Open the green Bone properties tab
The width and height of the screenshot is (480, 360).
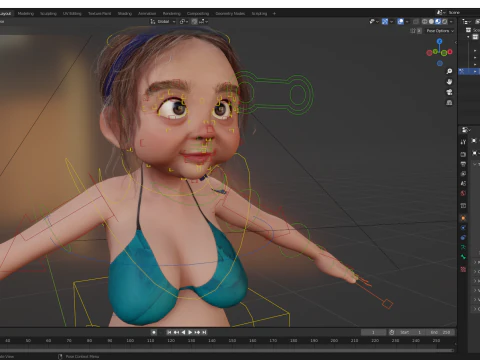click(463, 257)
